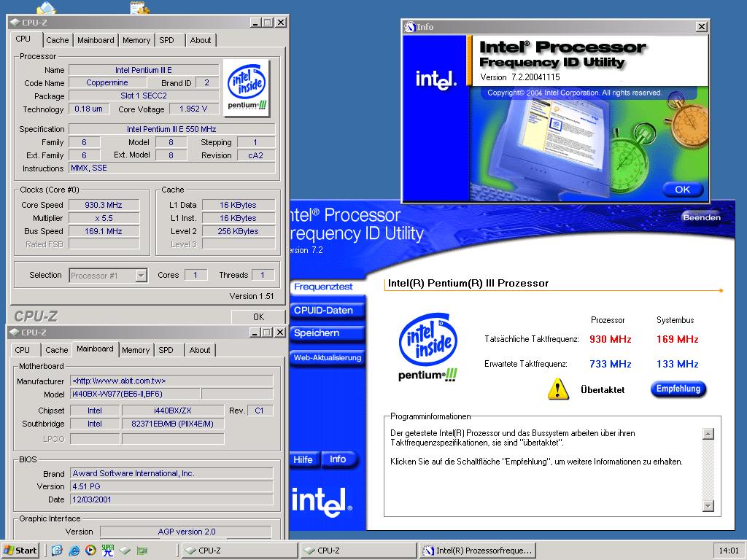Click the Manufacturer field with abit.com.tw
The height and width of the screenshot is (560, 747).
point(171,381)
